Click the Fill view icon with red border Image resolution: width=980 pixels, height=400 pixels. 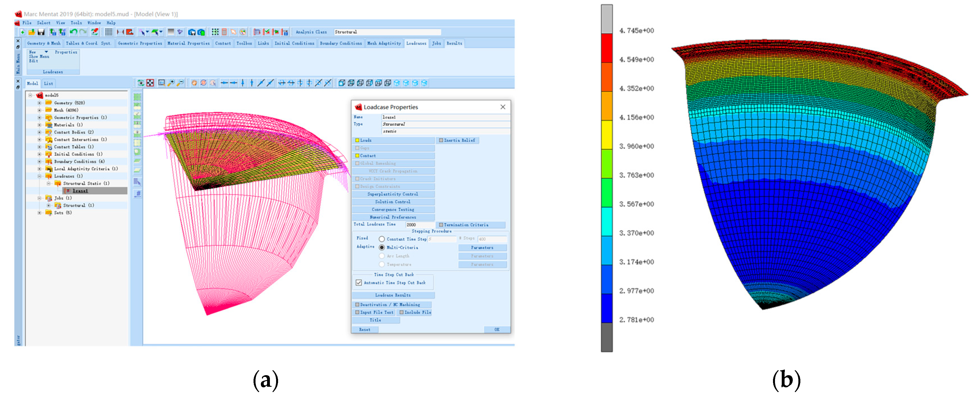tap(150, 83)
